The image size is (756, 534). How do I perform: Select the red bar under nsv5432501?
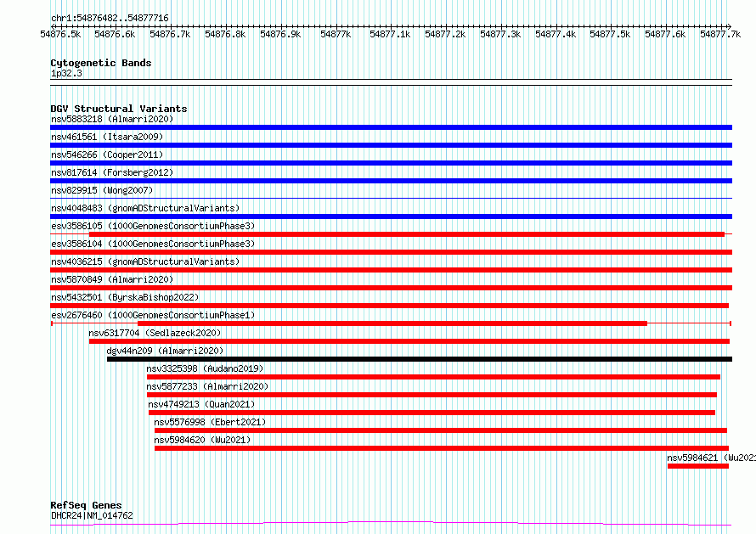tap(390, 306)
